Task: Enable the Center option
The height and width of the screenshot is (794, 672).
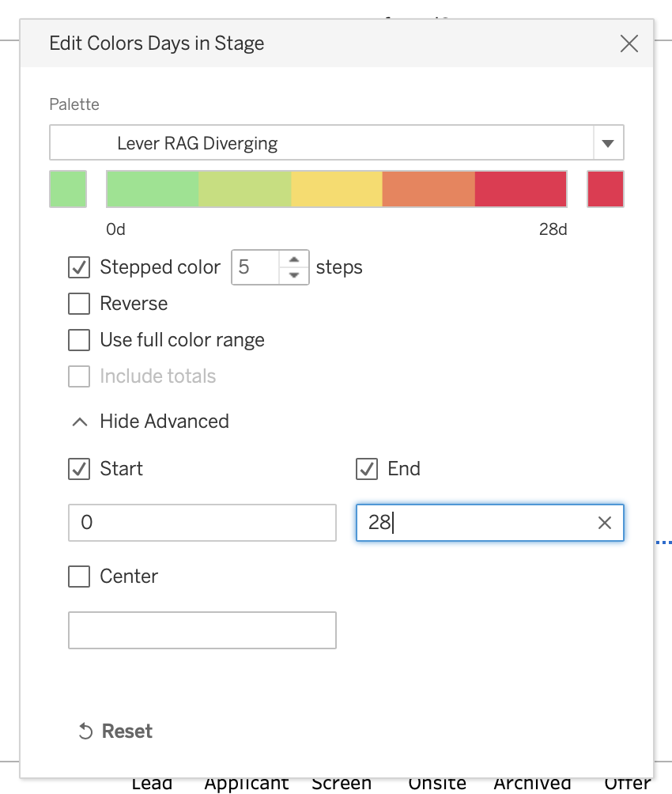Action: tap(78, 577)
